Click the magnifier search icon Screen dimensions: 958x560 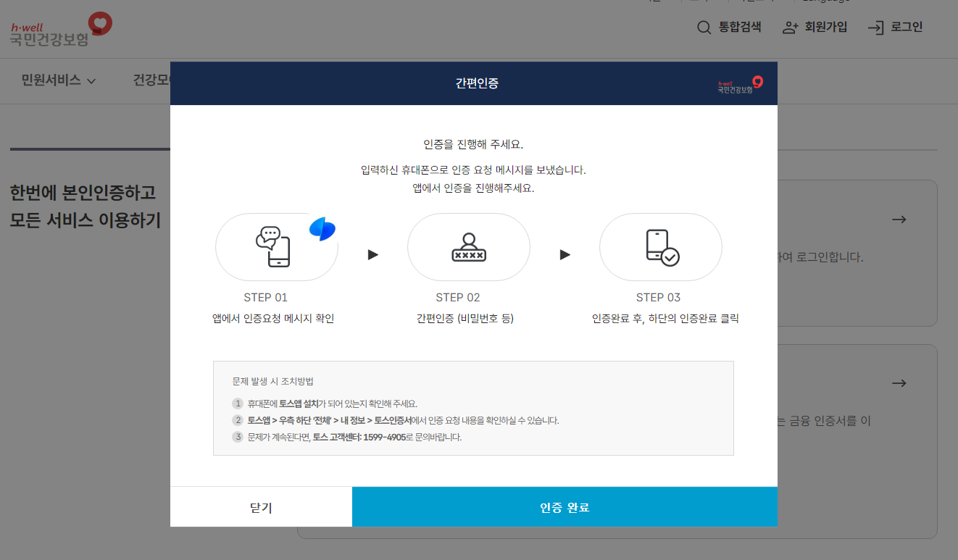pos(704,28)
